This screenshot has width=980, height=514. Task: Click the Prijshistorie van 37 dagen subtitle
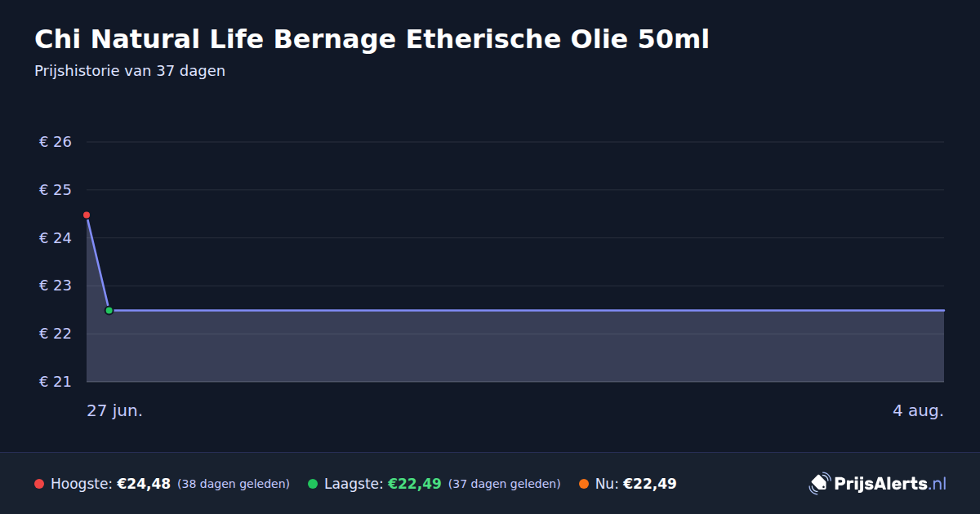pos(130,71)
